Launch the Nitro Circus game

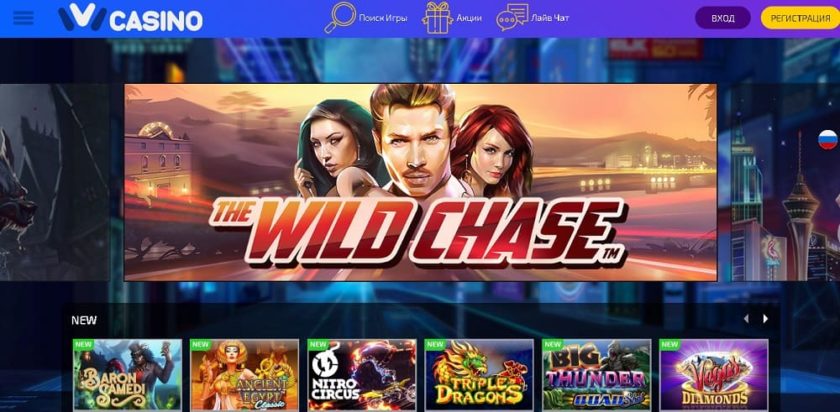(362, 375)
